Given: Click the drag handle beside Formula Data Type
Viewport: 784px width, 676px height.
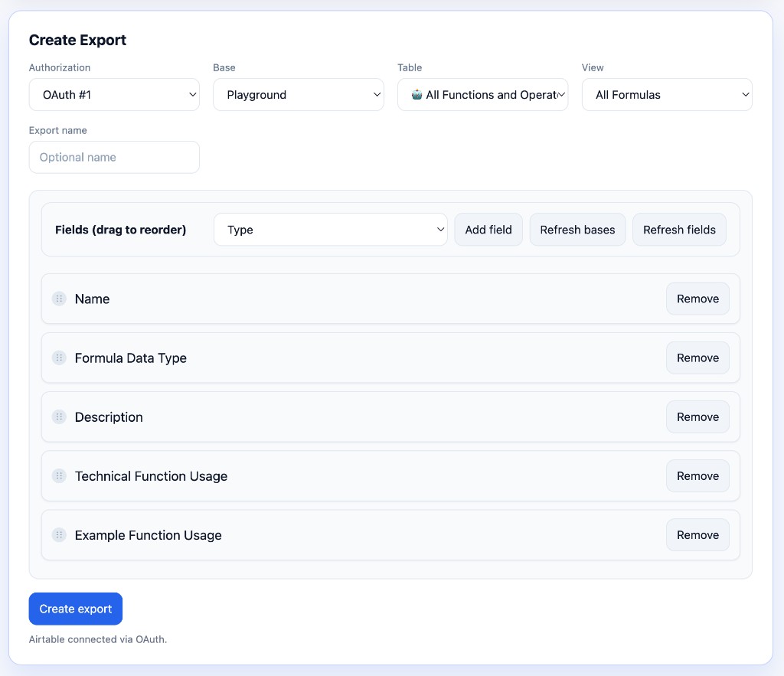Looking at the screenshot, I should pos(59,358).
